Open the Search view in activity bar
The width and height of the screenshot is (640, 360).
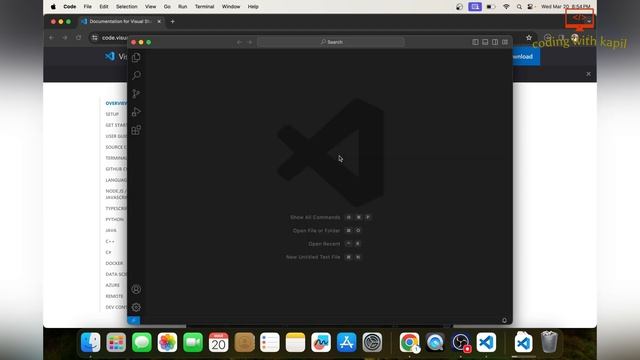[136, 75]
